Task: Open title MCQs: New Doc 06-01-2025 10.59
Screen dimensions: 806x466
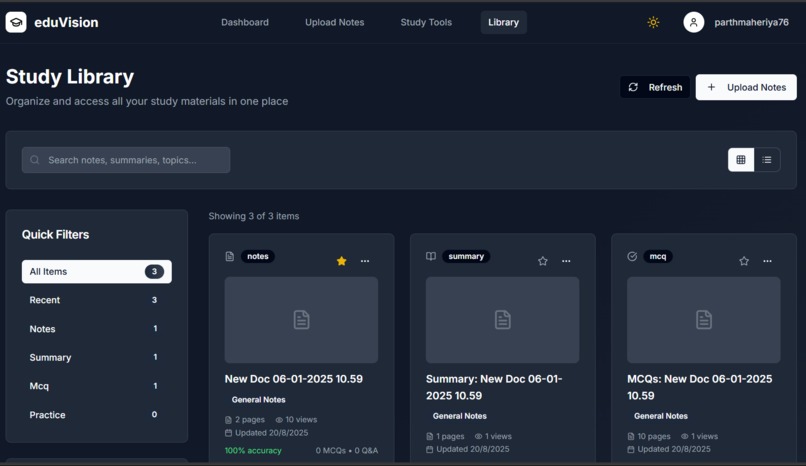Action: click(x=700, y=387)
